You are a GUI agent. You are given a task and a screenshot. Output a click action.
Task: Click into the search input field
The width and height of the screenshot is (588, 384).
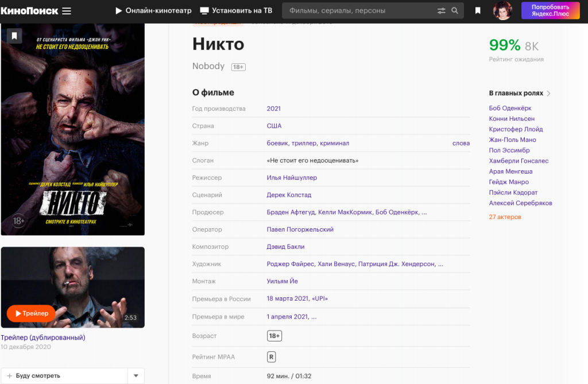pos(359,11)
